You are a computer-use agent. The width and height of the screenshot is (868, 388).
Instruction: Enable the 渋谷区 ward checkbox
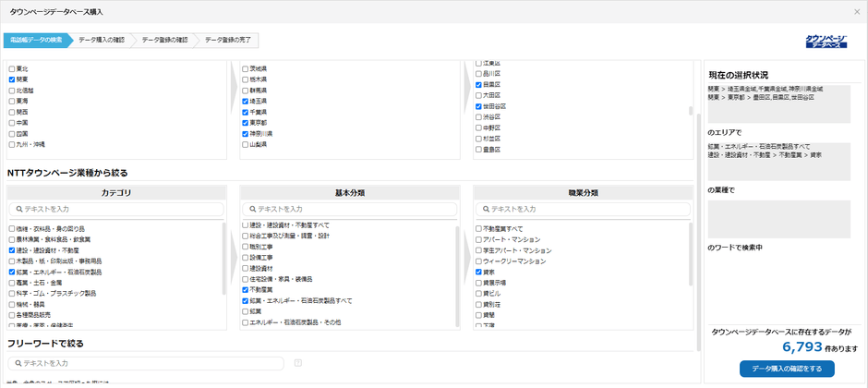point(478,116)
